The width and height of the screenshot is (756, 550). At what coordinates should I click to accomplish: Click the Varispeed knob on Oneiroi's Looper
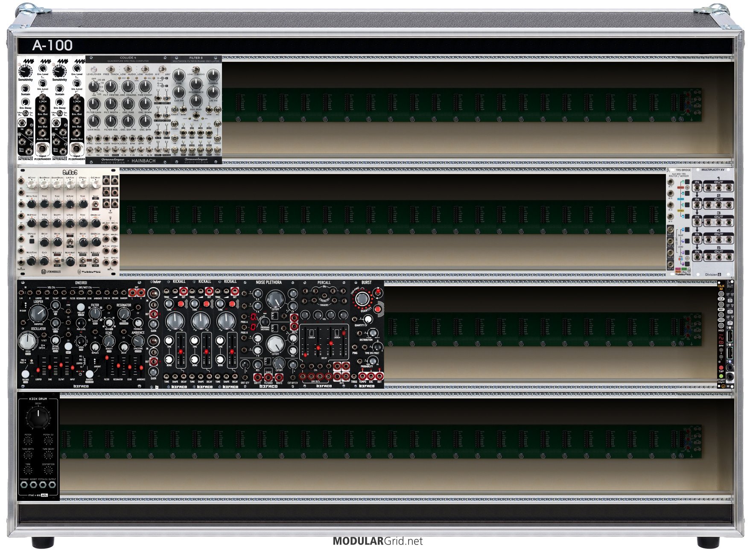(x=38, y=314)
